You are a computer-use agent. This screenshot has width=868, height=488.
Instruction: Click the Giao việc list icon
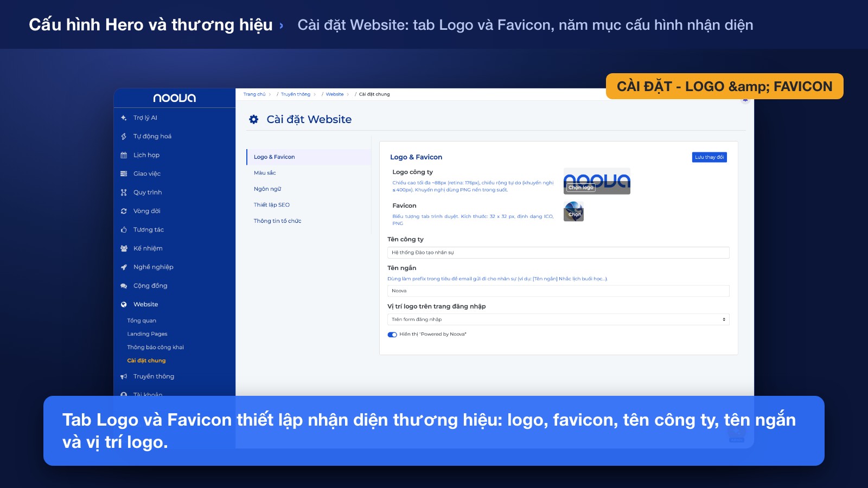pos(124,174)
